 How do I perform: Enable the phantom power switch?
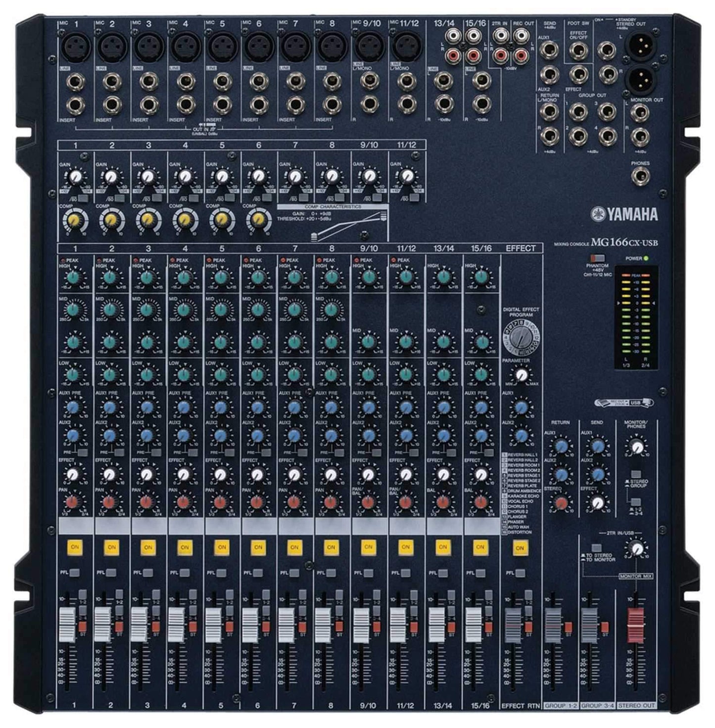599,258
